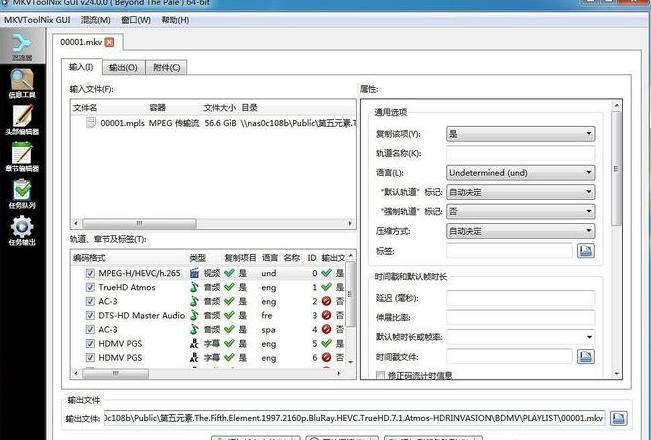
Task: Browse for timestamp file icon
Action: (585, 357)
